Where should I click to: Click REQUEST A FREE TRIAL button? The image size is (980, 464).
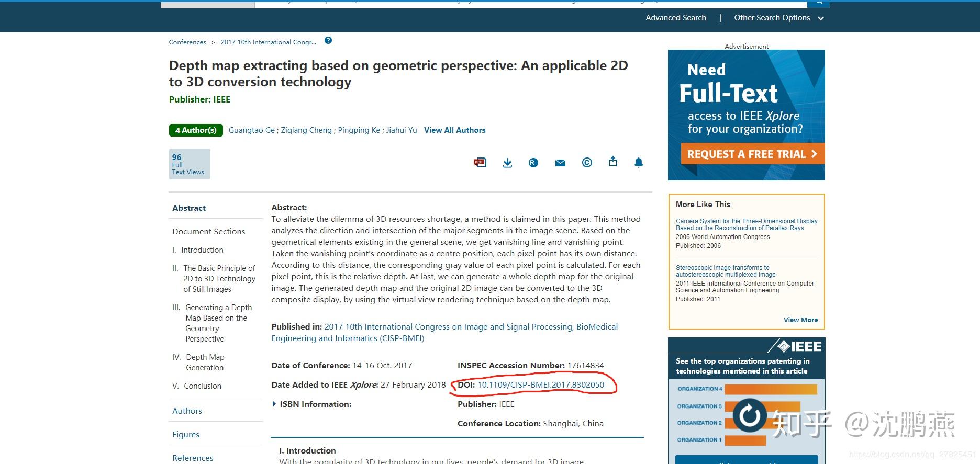[752, 154]
